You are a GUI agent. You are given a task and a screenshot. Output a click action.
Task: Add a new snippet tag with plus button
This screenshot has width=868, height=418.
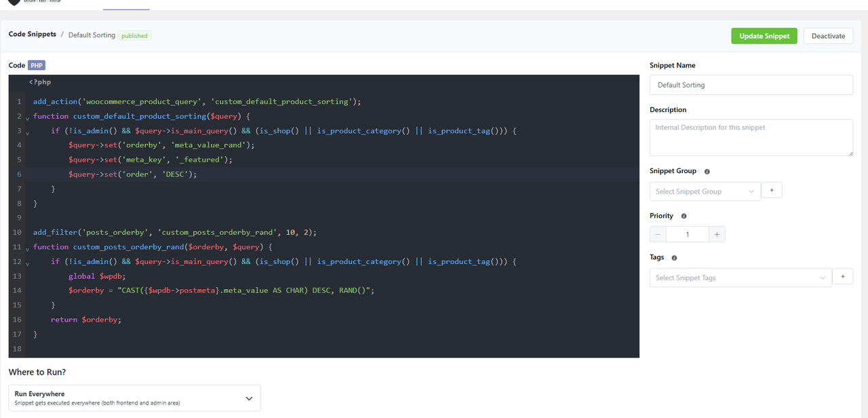click(843, 276)
